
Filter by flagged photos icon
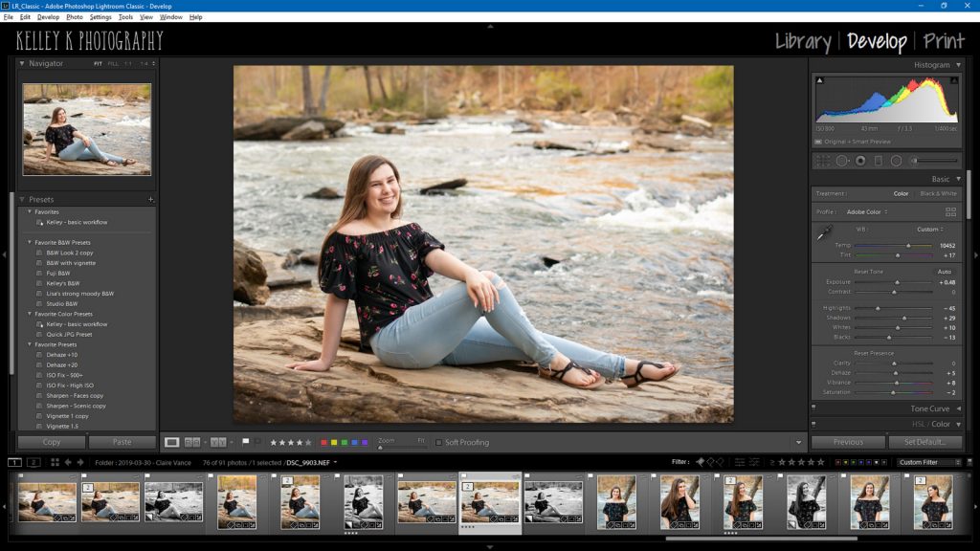701,462
